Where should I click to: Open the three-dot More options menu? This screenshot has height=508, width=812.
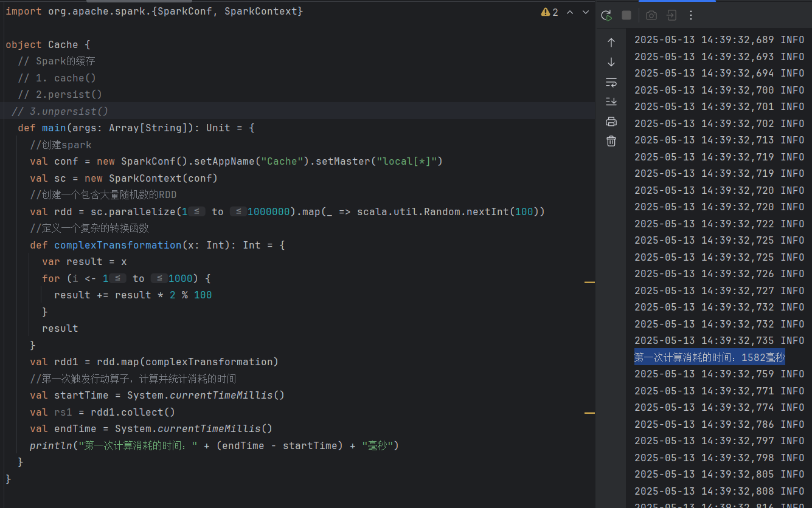point(691,15)
